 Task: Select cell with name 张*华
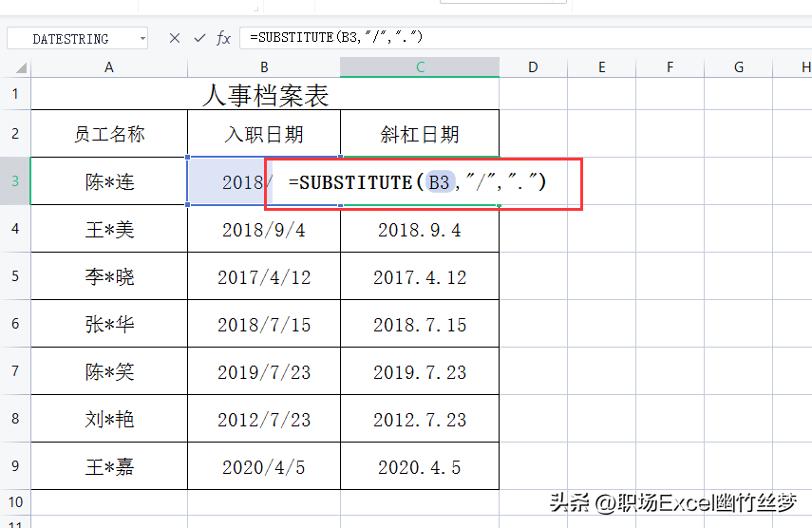[109, 324]
